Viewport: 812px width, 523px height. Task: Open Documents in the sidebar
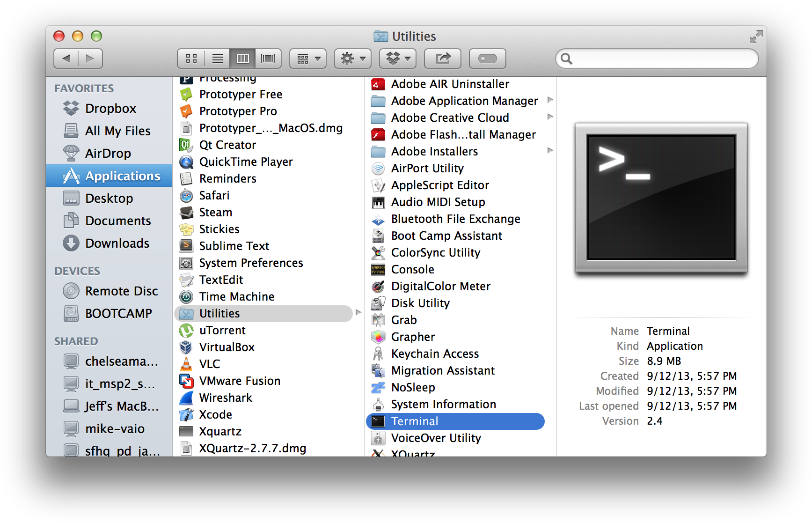(x=109, y=221)
